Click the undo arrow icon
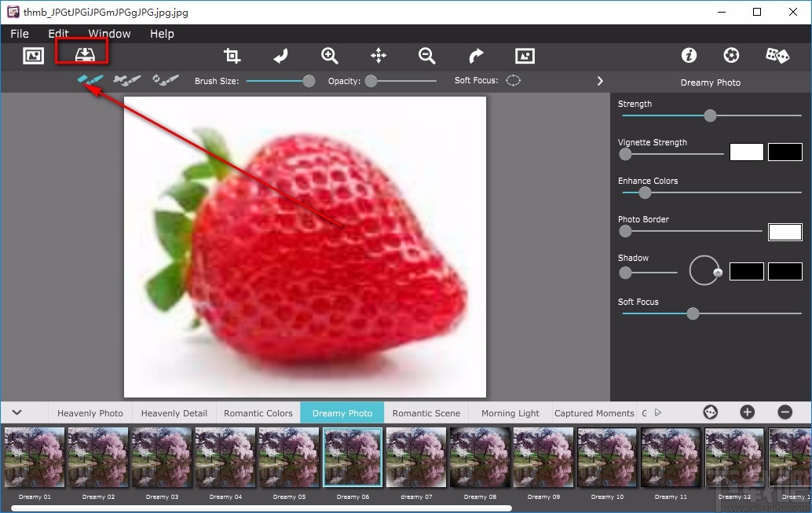 click(x=280, y=55)
